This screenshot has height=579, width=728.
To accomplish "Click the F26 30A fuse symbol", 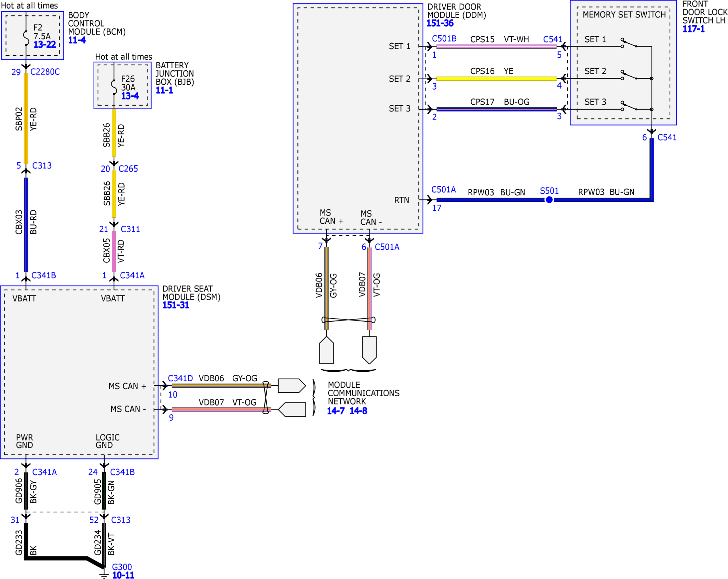I will (x=114, y=87).
